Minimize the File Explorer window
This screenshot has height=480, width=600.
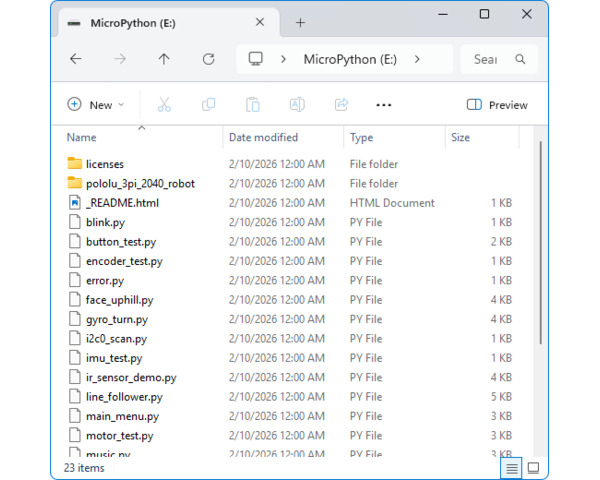pos(443,15)
